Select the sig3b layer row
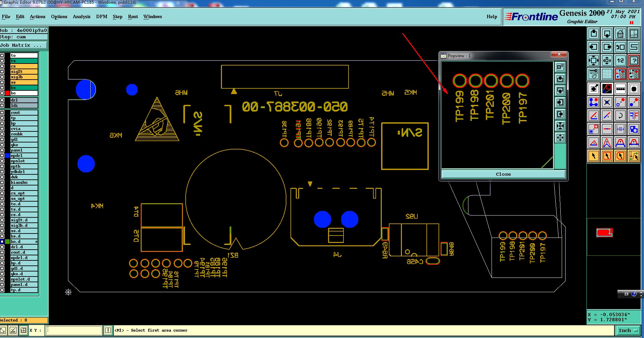644x338 pixels. pos(24,77)
